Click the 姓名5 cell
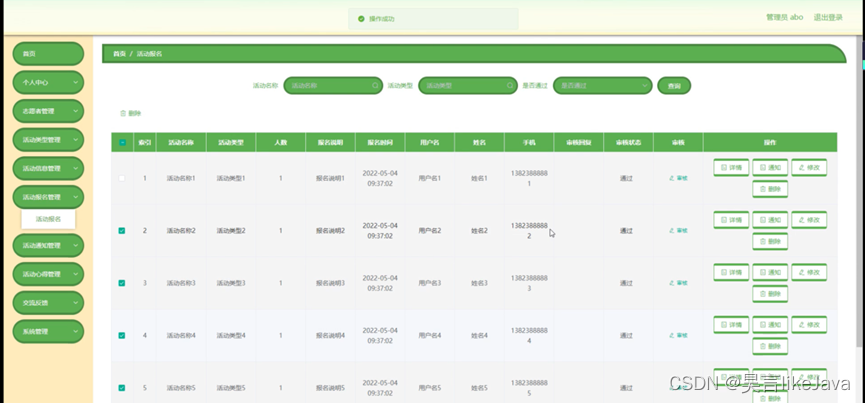 [479, 388]
